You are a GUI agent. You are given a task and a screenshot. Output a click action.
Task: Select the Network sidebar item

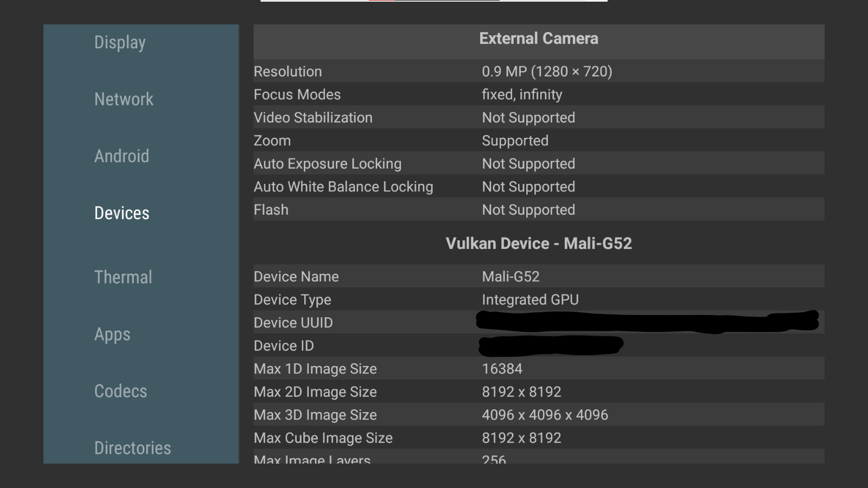[124, 99]
